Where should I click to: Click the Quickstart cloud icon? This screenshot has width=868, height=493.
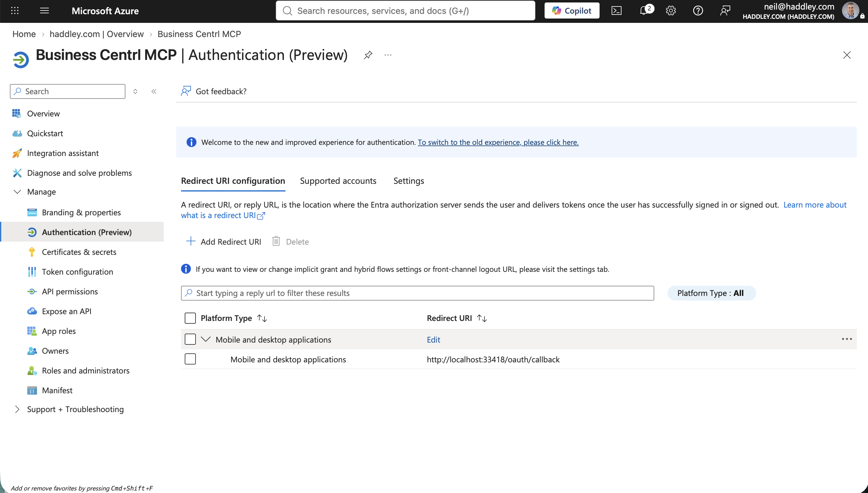(x=17, y=133)
